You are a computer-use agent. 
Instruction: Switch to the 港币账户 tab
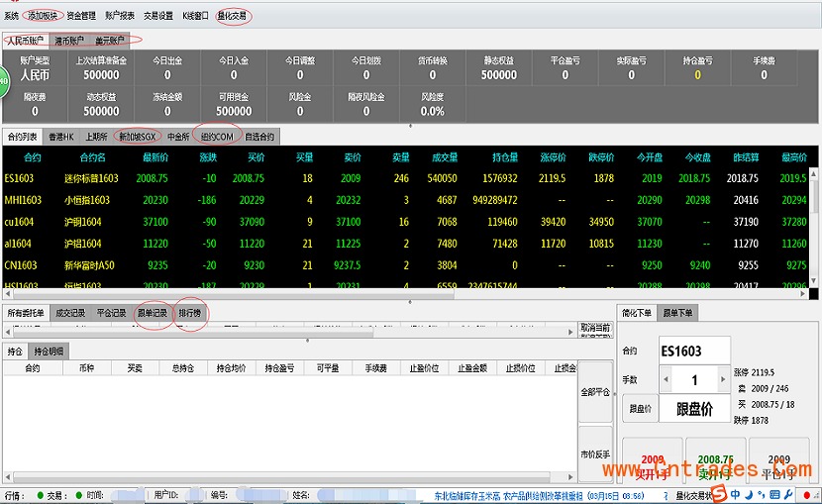pyautogui.click(x=69, y=41)
